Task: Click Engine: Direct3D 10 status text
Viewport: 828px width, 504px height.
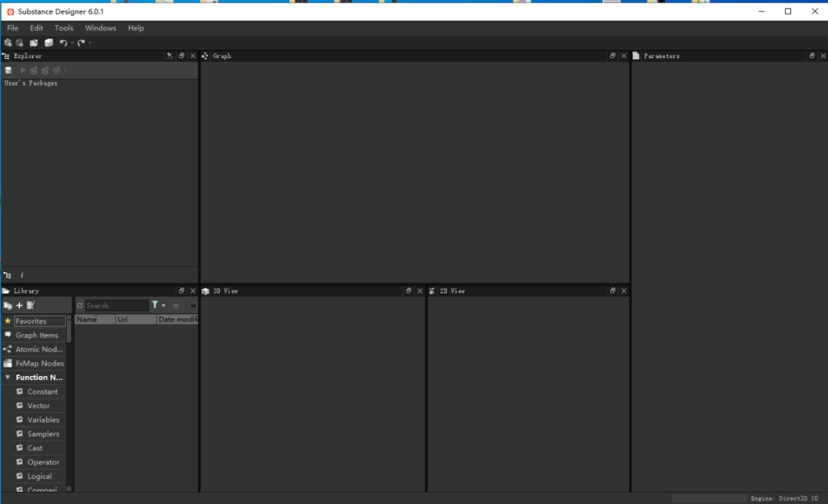Action: click(784, 498)
